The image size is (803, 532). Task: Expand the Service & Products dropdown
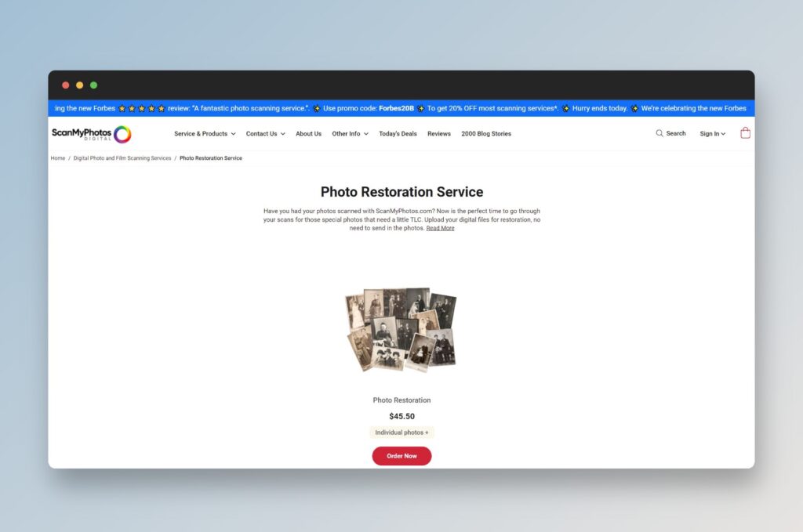[x=205, y=134]
